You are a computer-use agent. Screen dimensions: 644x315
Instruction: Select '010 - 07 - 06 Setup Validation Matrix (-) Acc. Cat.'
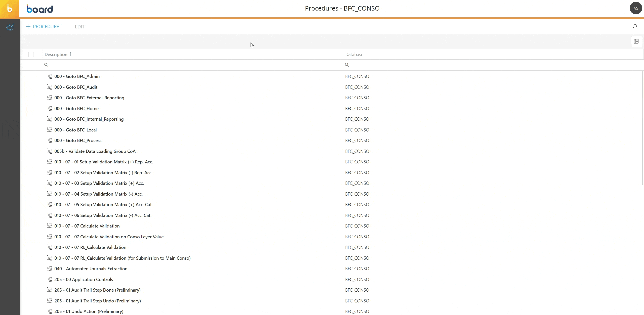click(103, 215)
